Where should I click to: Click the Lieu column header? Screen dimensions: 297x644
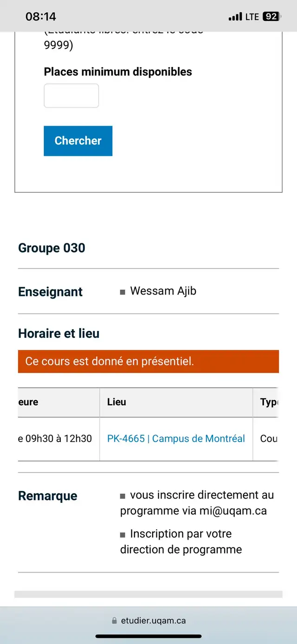(116, 402)
